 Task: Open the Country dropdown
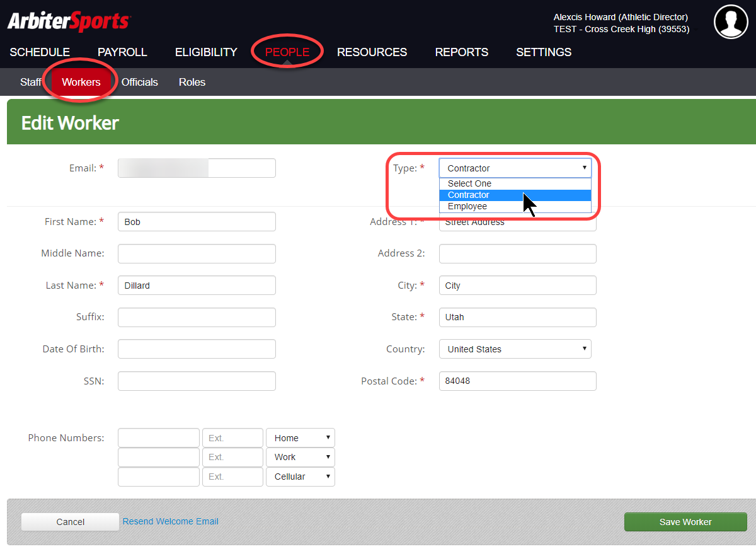tap(515, 349)
